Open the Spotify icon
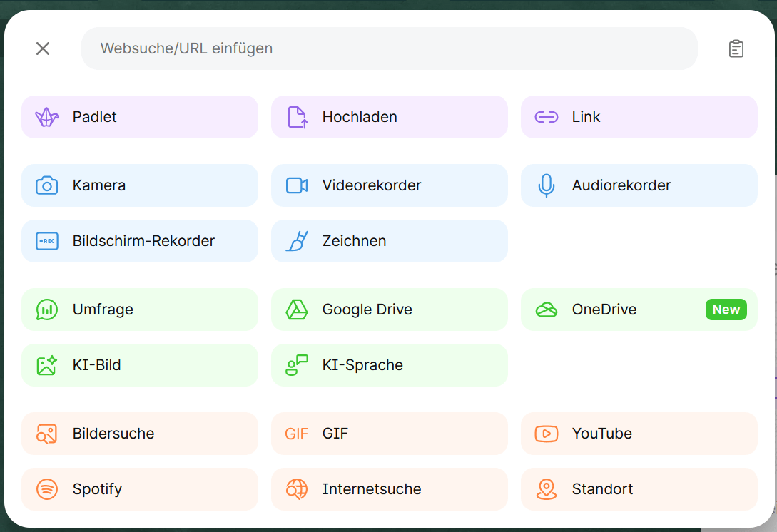This screenshot has width=777, height=532. 47,489
